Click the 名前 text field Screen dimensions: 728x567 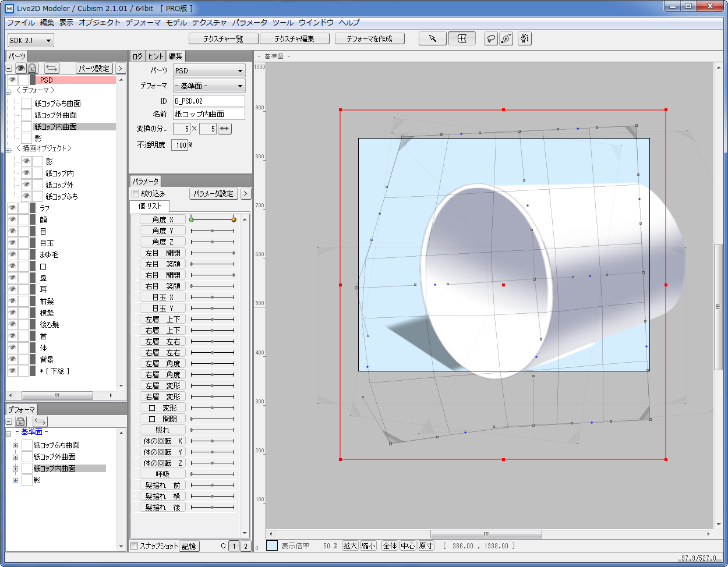pos(208,114)
